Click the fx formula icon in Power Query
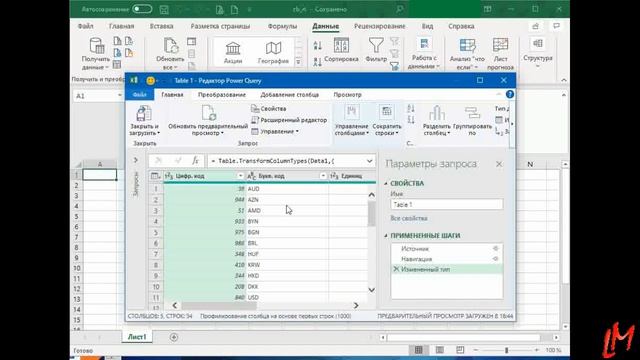This screenshot has width=640, height=360. pyautogui.click(x=196, y=161)
